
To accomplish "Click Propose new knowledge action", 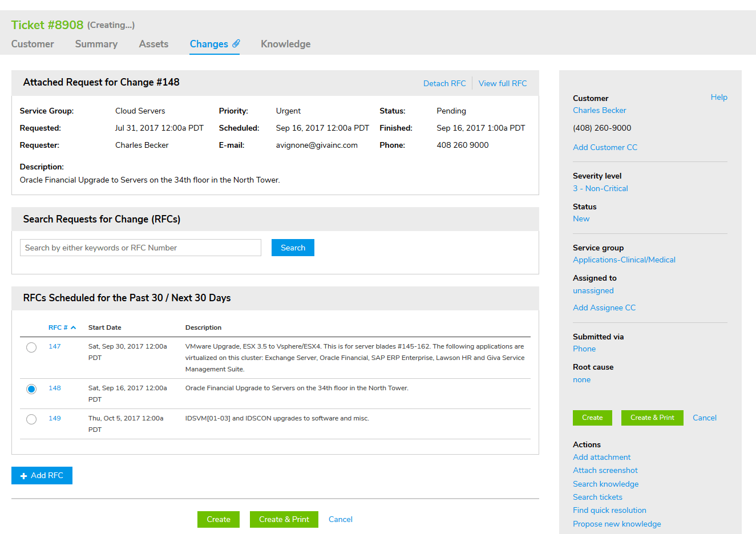I will [x=617, y=524].
